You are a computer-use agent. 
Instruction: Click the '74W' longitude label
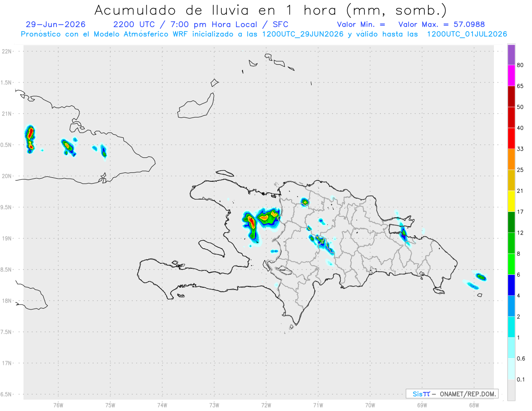pos(162,405)
